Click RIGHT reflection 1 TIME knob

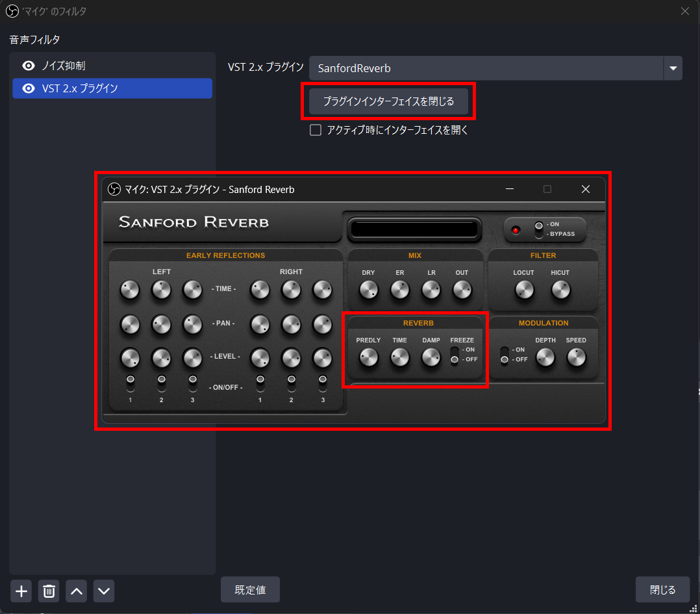[260, 290]
